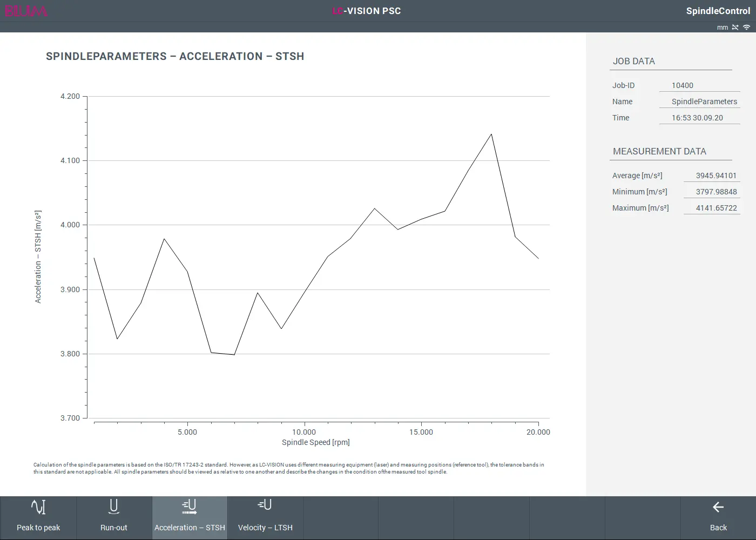Go back using the Back arrow

(718, 517)
